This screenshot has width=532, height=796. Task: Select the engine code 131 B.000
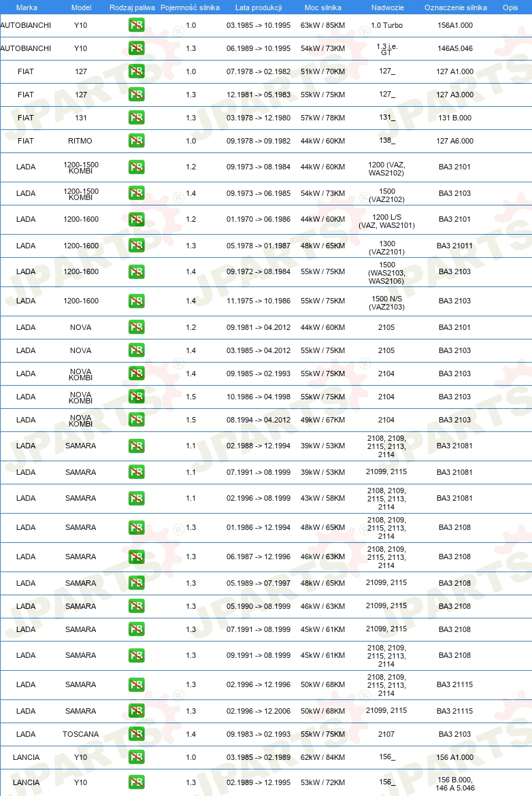(455, 118)
